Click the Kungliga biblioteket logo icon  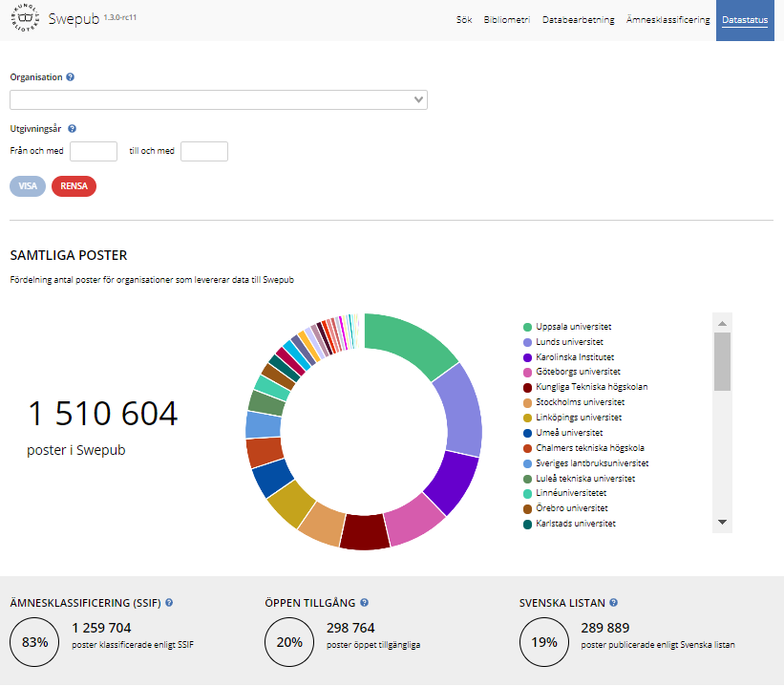coord(25,18)
